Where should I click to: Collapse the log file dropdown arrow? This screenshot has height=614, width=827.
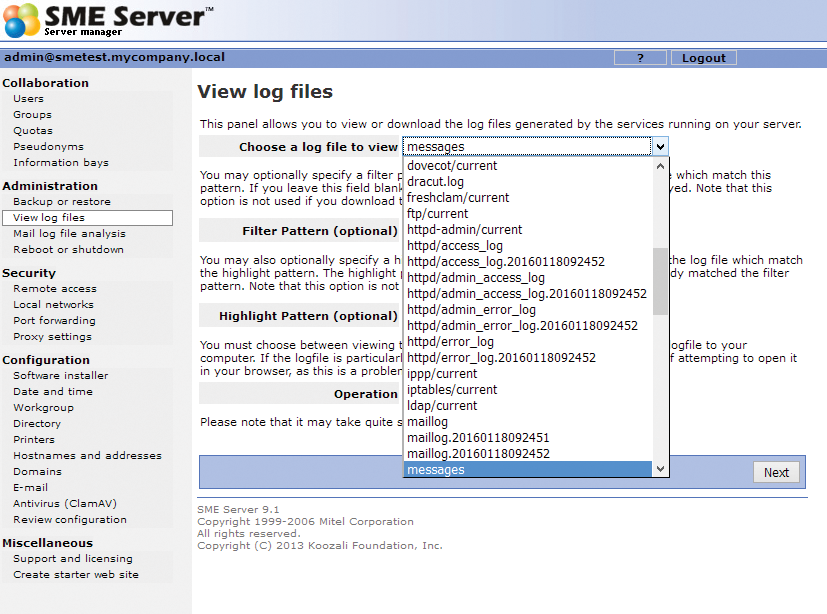(660, 147)
